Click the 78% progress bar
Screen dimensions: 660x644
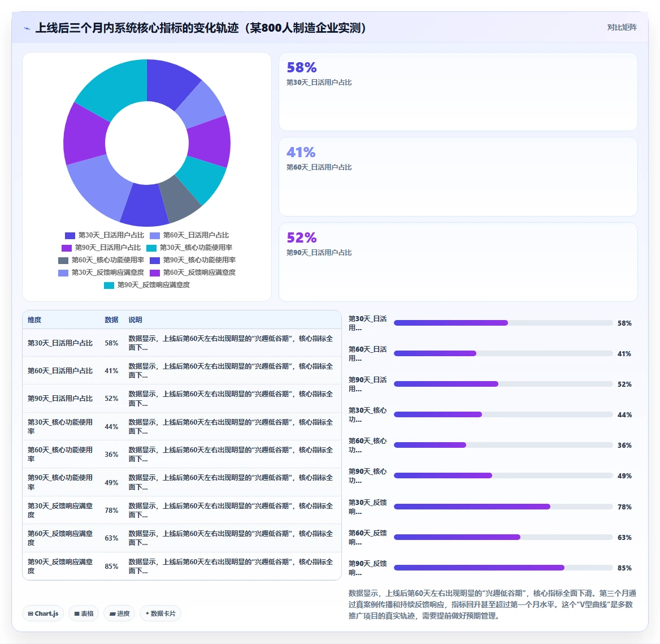pyautogui.click(x=503, y=507)
